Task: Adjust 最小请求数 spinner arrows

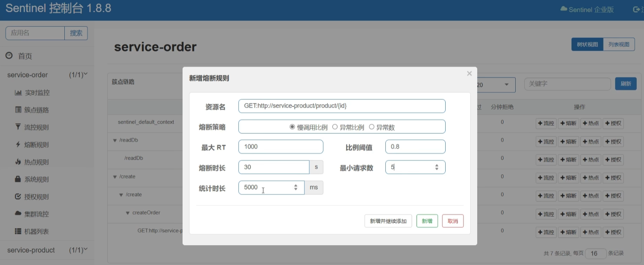Action: tap(437, 167)
